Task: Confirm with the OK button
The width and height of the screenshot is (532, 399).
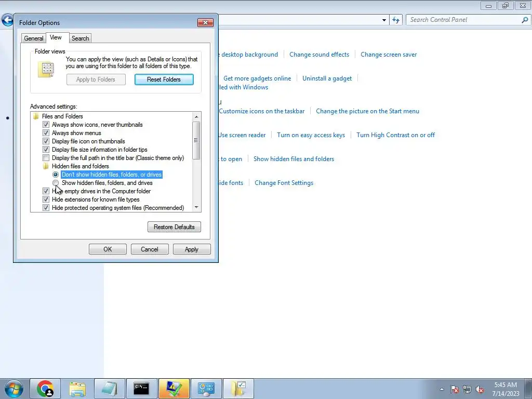Action: [x=108, y=249]
